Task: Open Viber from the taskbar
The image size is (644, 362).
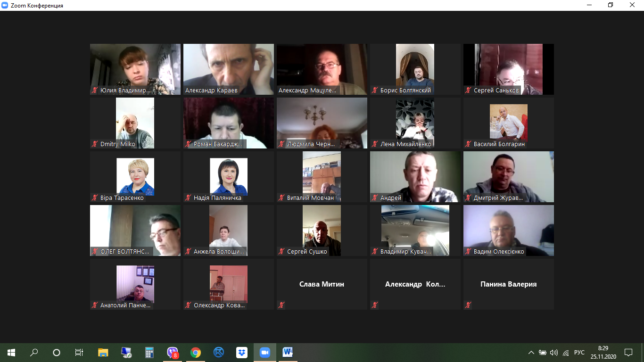Action: [x=173, y=353]
